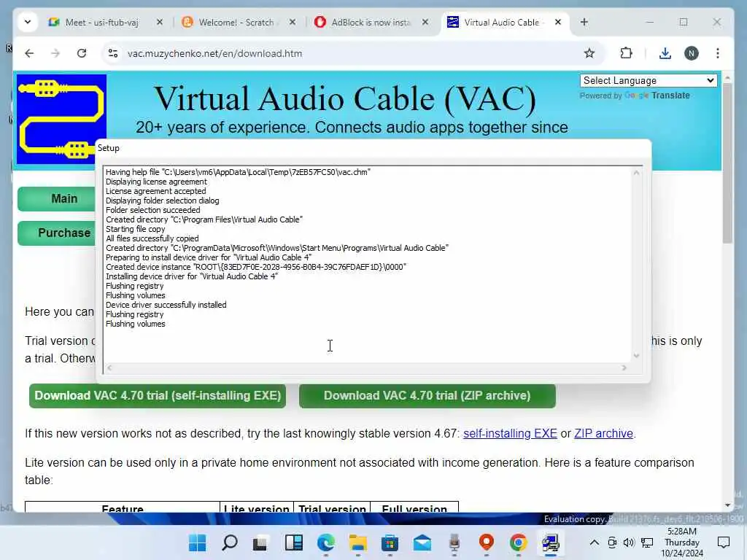Open the network icon in system tray
Screen dimensions: 747x560
[647, 542]
